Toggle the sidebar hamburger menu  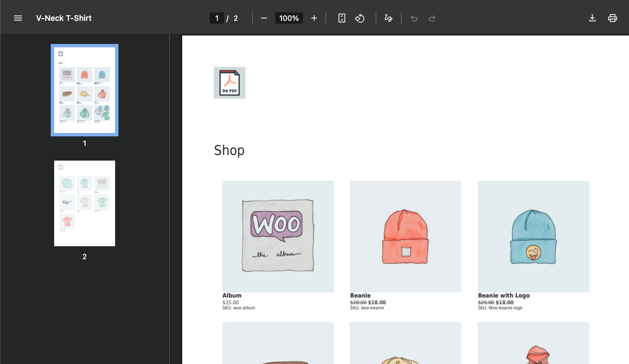[x=18, y=18]
